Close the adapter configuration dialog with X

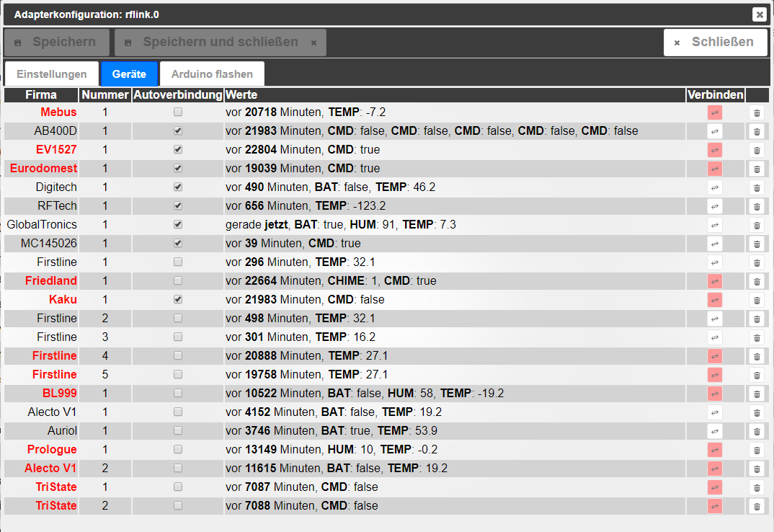[x=760, y=14]
